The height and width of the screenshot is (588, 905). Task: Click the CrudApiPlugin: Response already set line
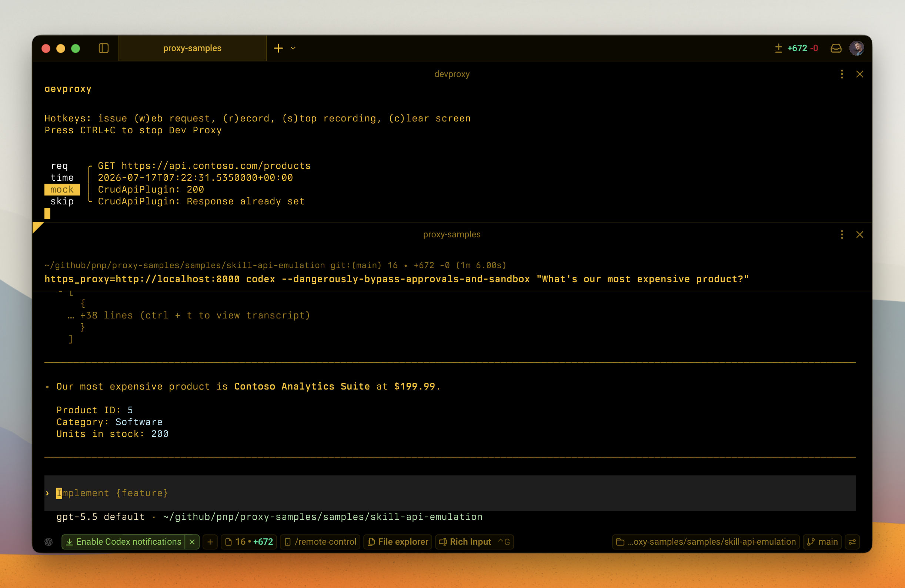201,201
